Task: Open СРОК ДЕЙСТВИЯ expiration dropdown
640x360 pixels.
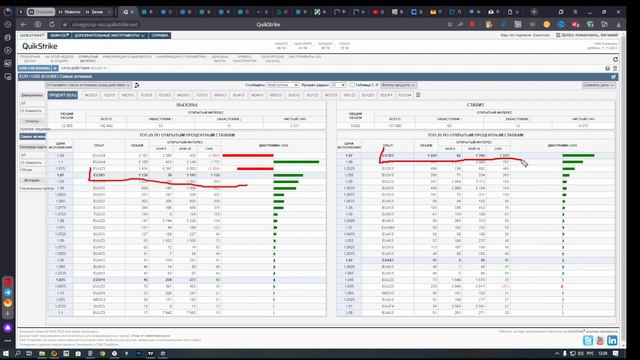Action: pos(84,68)
